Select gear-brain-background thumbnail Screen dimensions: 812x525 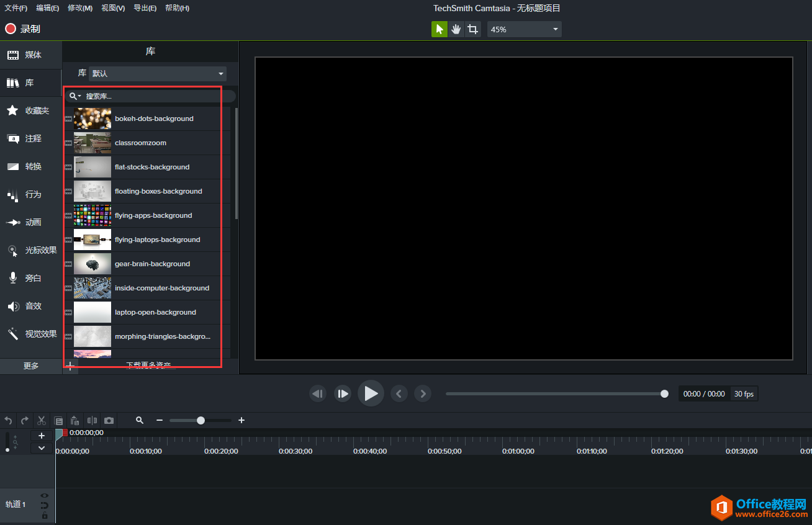coord(92,264)
